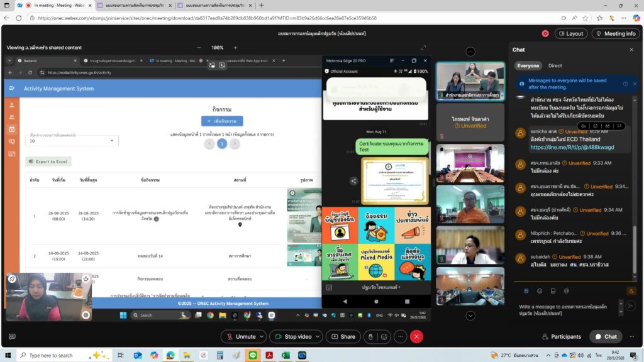The image size is (644, 362).
Task: Open the reactions emoji button
Action: point(384,337)
